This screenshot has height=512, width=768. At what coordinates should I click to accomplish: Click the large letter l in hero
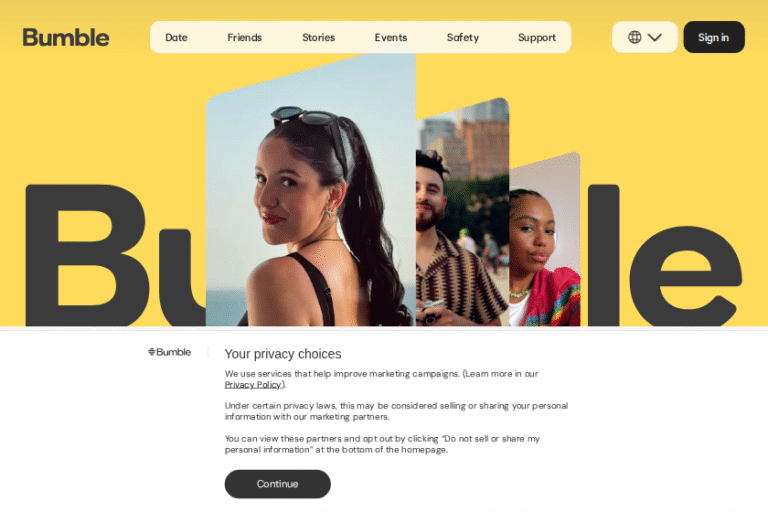pyautogui.click(x=603, y=255)
